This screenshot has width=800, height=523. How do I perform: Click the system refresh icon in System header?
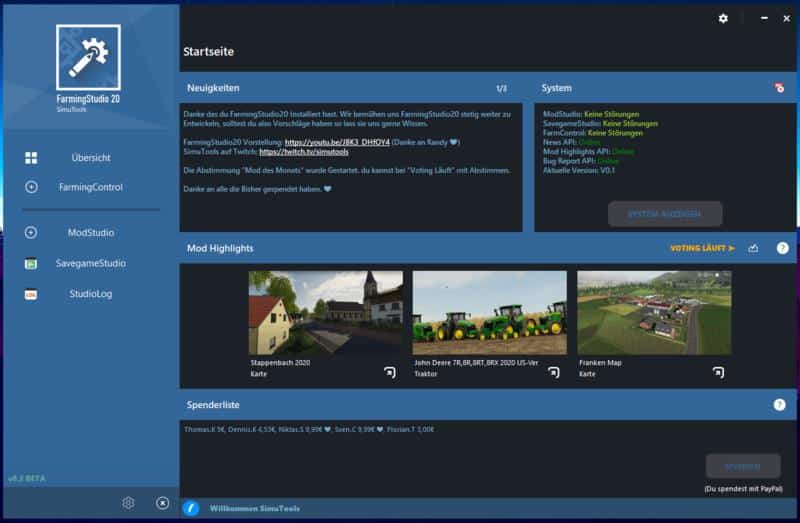[779, 88]
